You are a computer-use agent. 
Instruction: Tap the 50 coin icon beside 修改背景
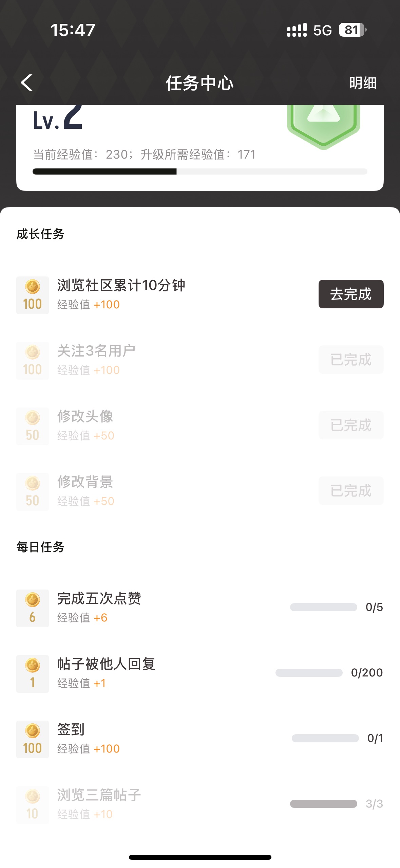(33, 492)
